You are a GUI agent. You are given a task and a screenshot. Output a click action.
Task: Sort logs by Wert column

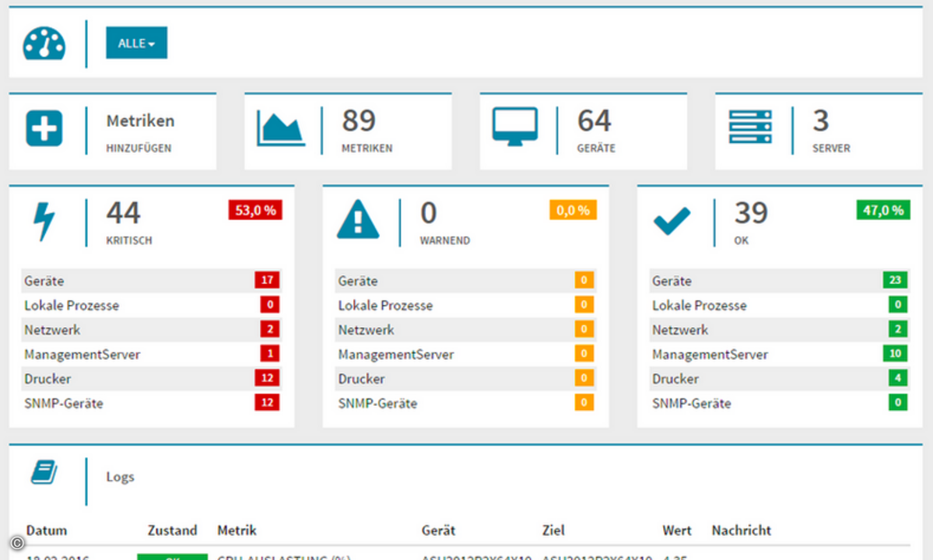(x=677, y=530)
